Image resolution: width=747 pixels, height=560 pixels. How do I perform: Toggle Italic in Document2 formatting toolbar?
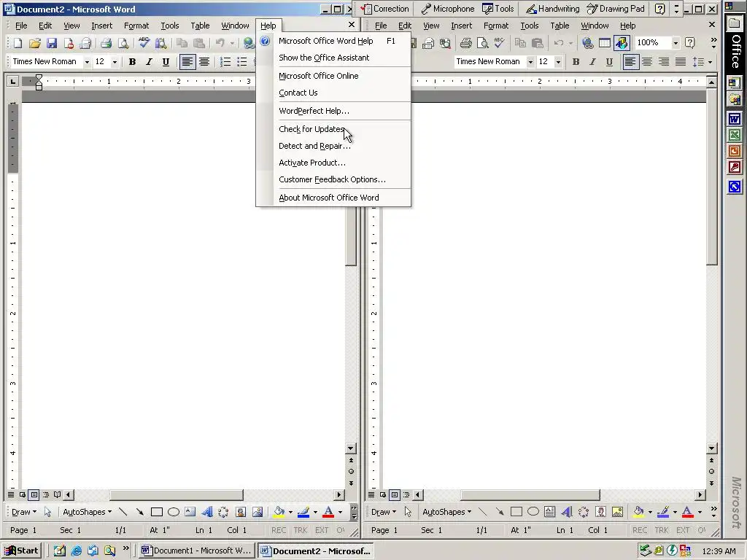[149, 62]
